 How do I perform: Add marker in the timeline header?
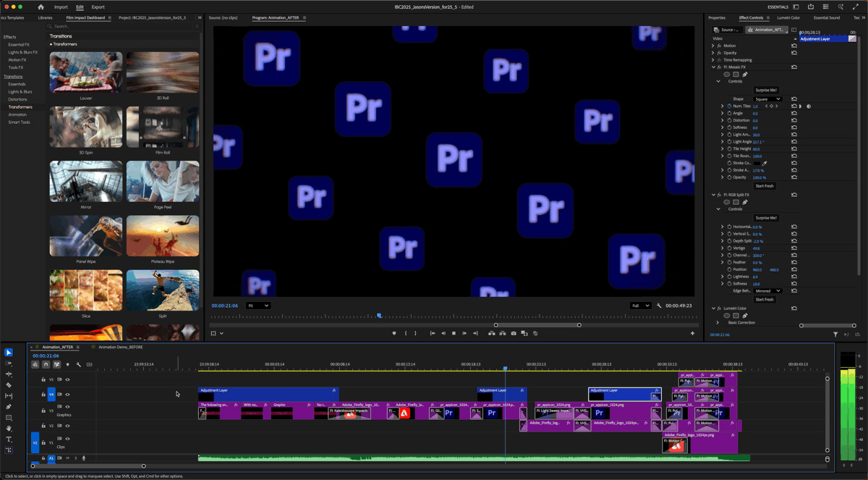point(67,364)
